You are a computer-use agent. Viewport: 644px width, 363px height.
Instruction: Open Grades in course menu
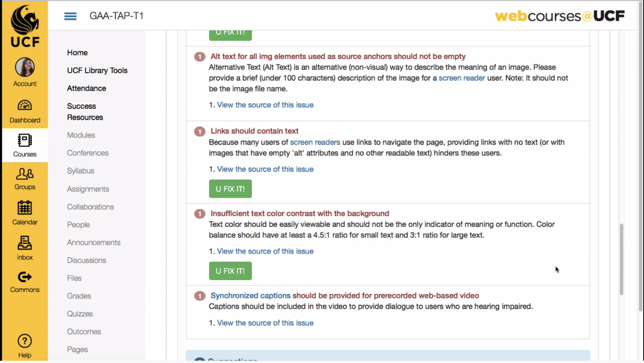[x=79, y=296]
